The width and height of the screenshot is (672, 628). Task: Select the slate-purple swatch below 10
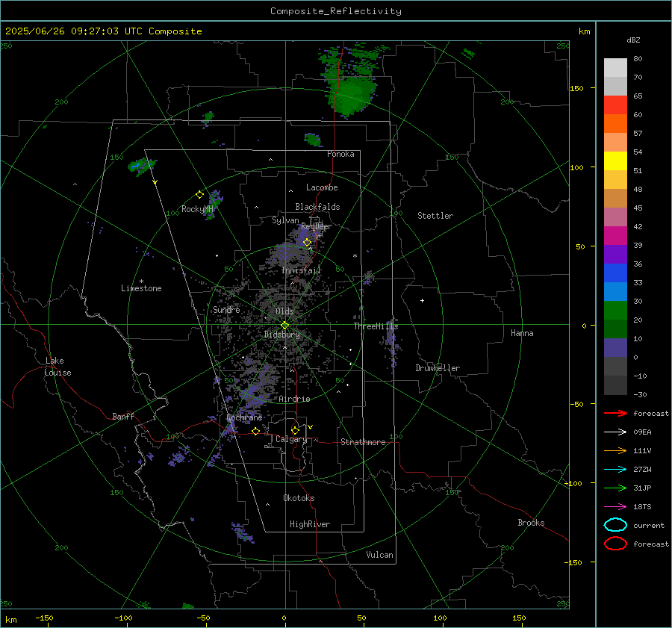pos(615,347)
